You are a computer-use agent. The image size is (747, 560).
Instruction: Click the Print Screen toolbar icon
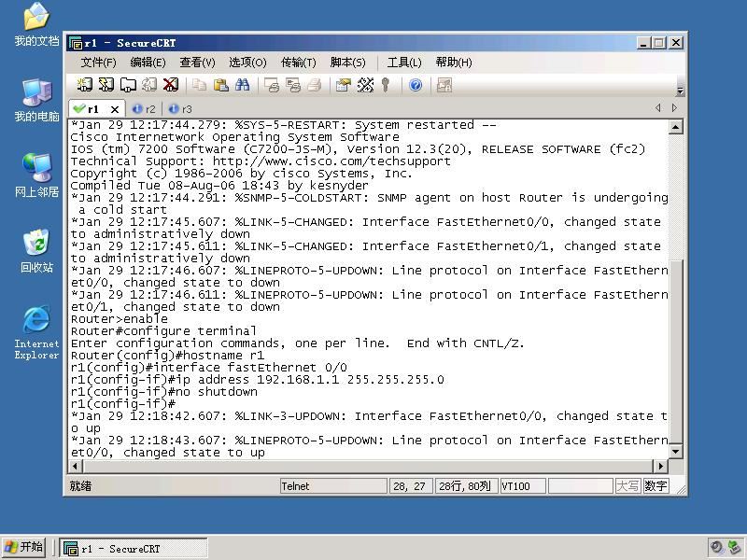pyautogui.click(x=272, y=85)
